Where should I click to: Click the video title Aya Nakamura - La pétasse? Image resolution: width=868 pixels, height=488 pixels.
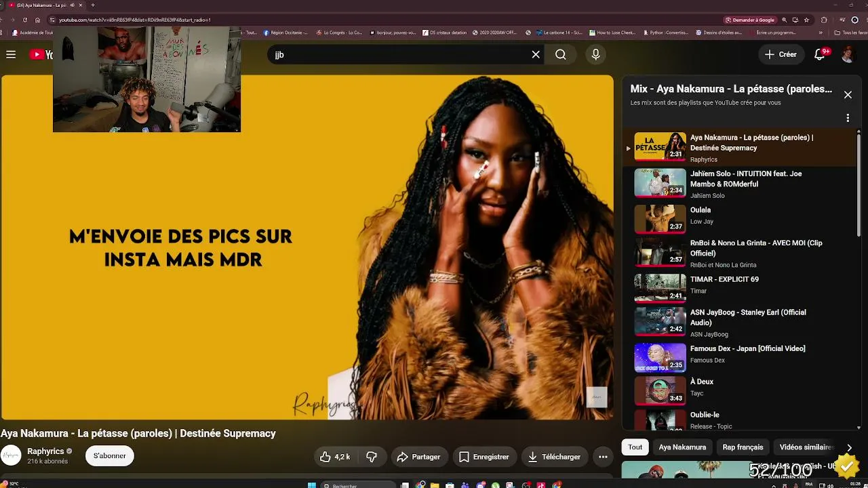point(138,434)
